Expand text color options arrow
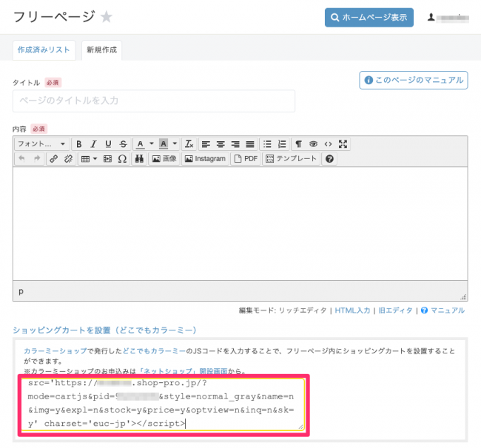 point(152,144)
